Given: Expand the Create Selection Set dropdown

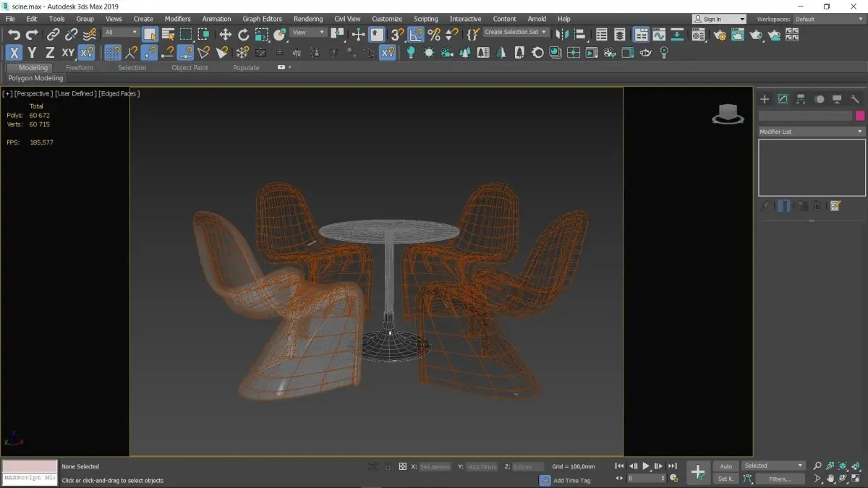Looking at the screenshot, I should coord(544,33).
